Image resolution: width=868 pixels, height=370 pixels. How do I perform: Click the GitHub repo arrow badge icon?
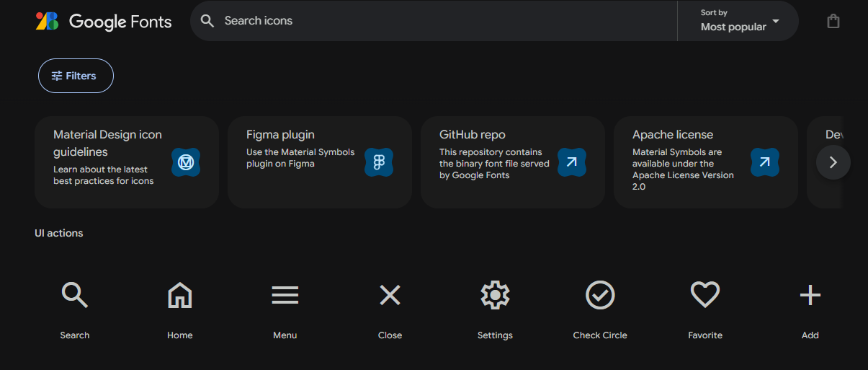(x=572, y=163)
